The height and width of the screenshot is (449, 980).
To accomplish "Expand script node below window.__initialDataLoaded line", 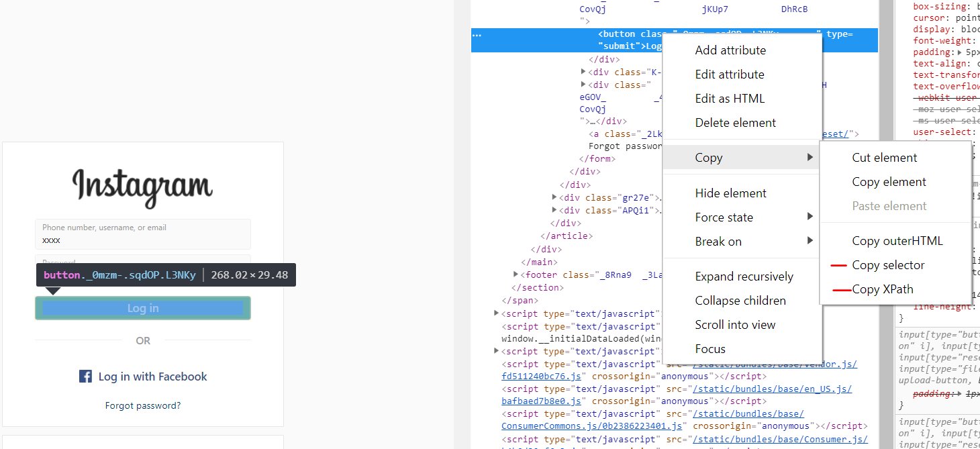I will 497,351.
